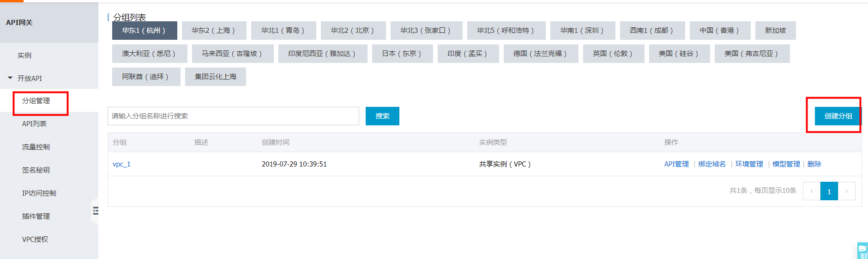Go to next page arrow in pagination
This screenshot has height=259, width=868.
tap(847, 191)
